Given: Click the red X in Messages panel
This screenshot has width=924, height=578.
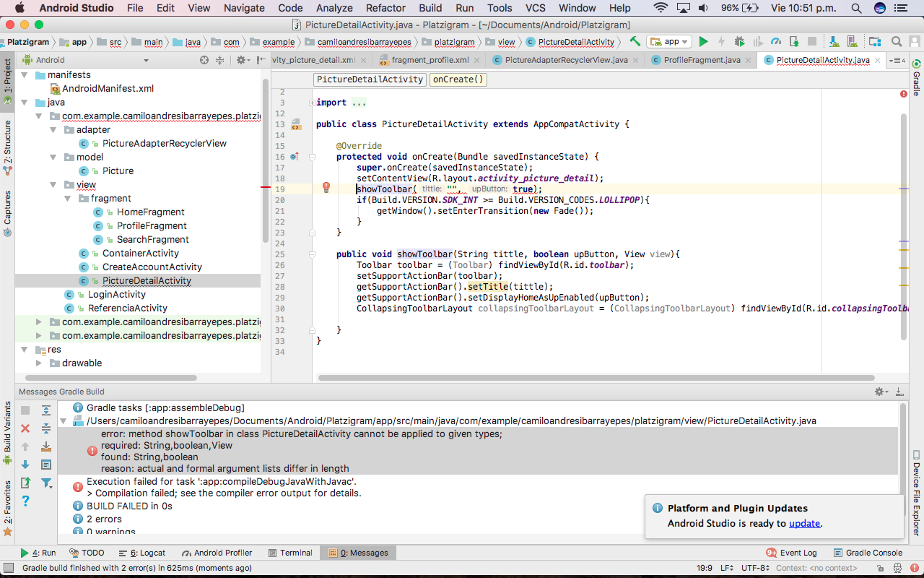Looking at the screenshot, I should point(25,428).
